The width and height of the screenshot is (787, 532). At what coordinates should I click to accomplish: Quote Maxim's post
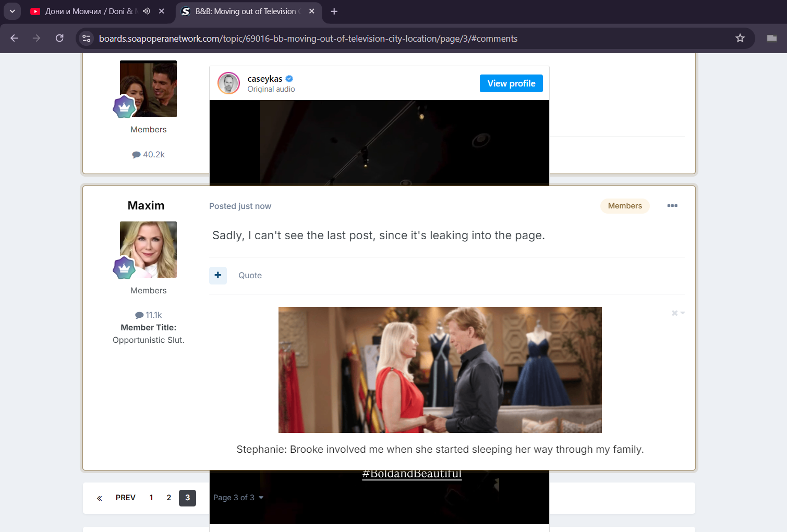250,276
